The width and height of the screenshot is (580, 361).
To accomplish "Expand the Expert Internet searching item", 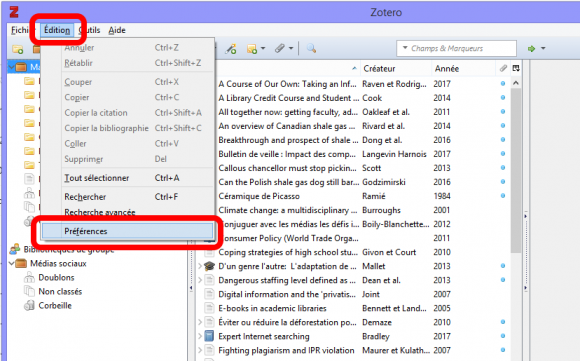I will [200, 336].
